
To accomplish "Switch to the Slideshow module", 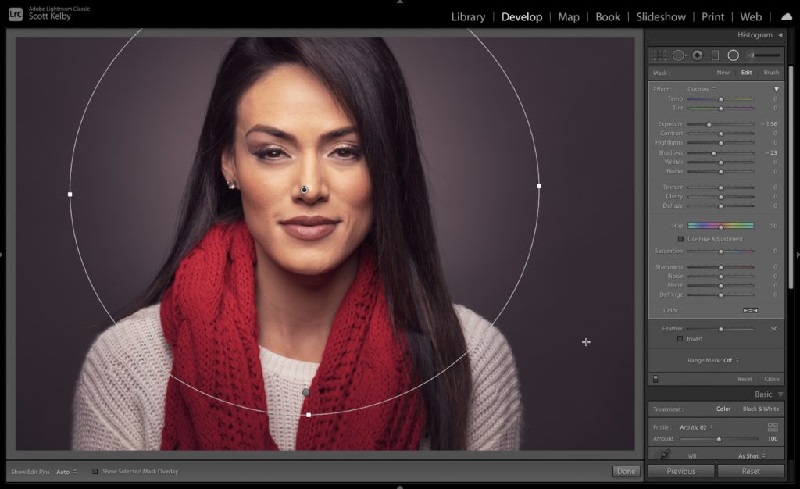I will [x=661, y=17].
